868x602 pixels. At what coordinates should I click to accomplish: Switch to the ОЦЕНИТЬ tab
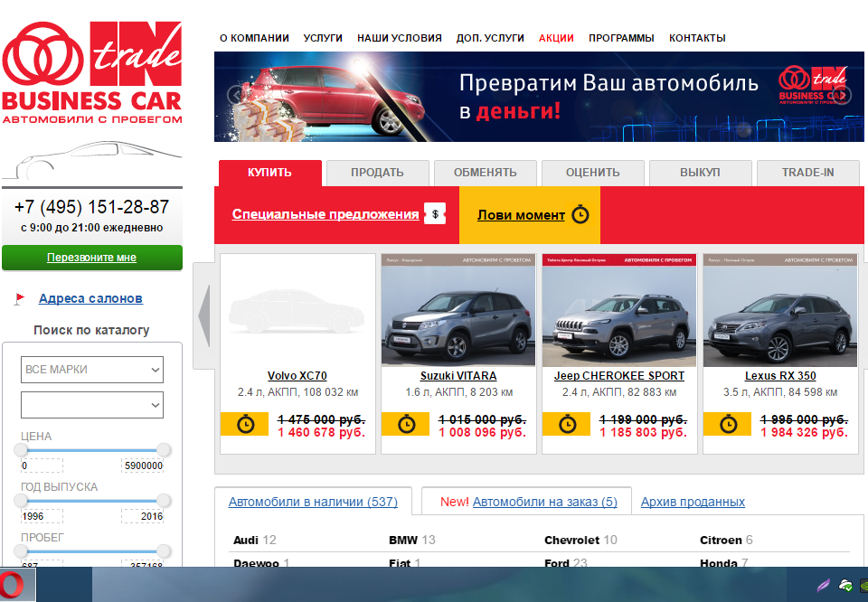tap(592, 173)
